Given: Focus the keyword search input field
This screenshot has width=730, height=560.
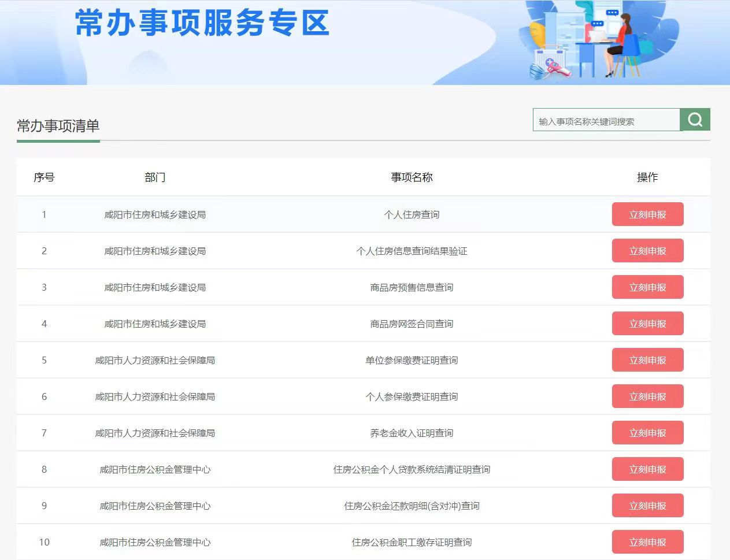Looking at the screenshot, I should tap(605, 121).
